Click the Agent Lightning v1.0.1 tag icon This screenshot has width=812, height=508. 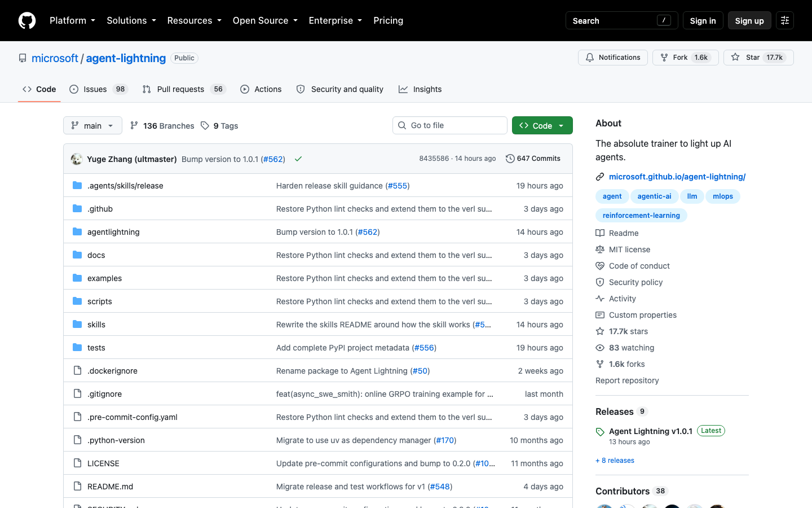(x=600, y=432)
